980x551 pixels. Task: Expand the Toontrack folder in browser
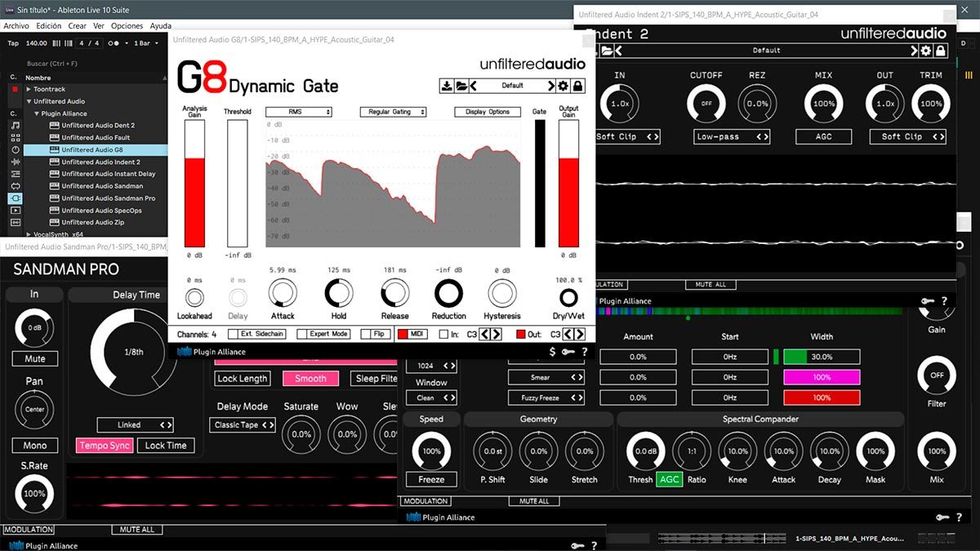[x=29, y=90]
